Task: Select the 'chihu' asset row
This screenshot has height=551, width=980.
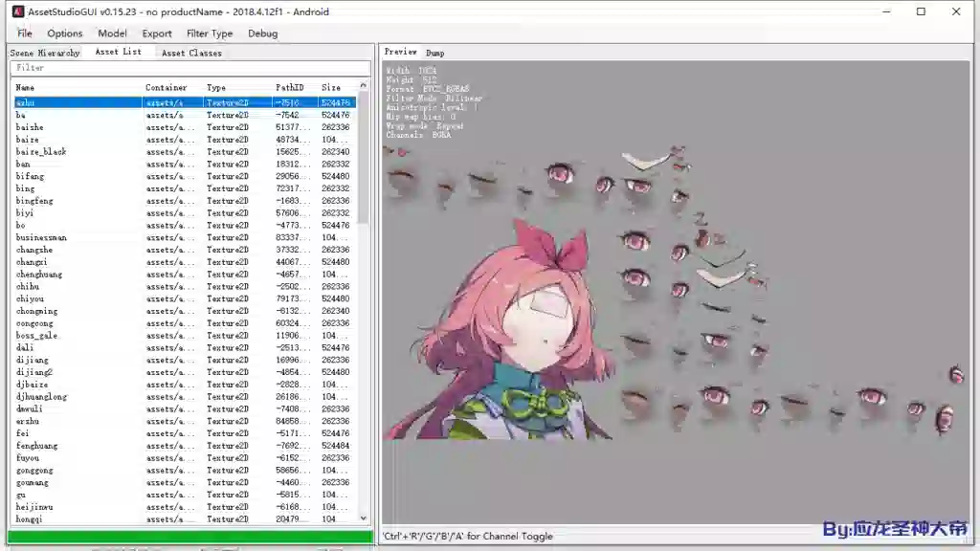Action: [185, 287]
